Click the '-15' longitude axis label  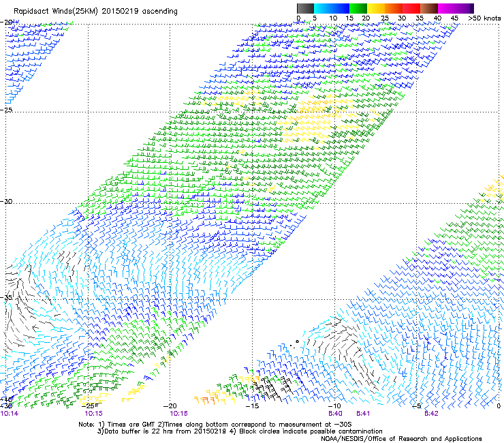coord(252,406)
